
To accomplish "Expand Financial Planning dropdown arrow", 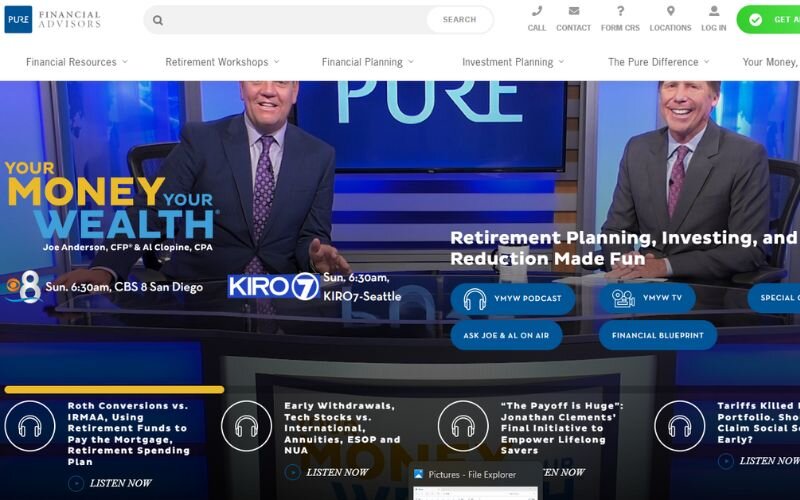I will pos(411,62).
